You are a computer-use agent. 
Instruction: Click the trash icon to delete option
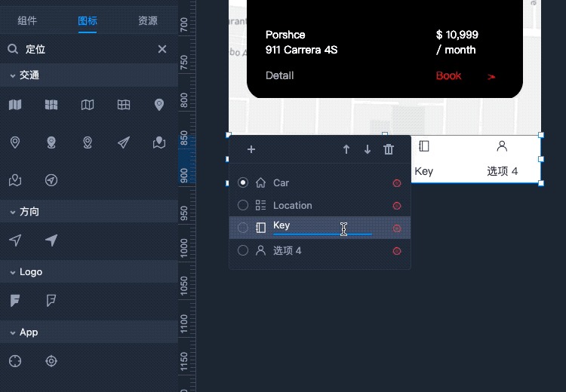click(389, 149)
